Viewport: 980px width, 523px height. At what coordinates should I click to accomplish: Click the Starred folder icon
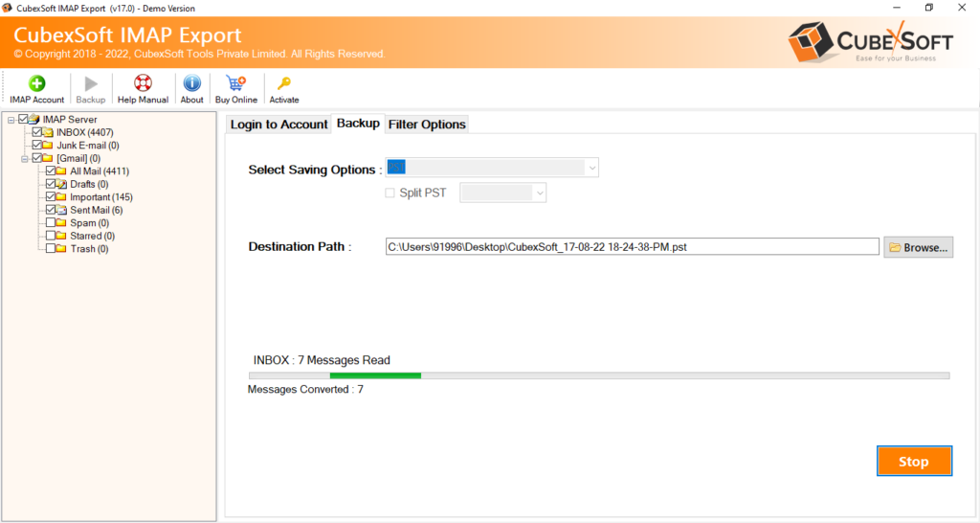[61, 236]
